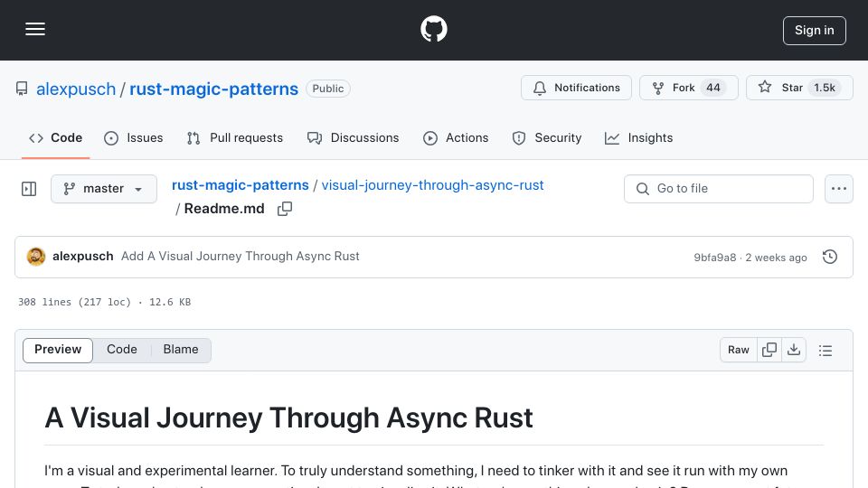
Task: Open the hamburger navigation menu
Action: (x=35, y=29)
